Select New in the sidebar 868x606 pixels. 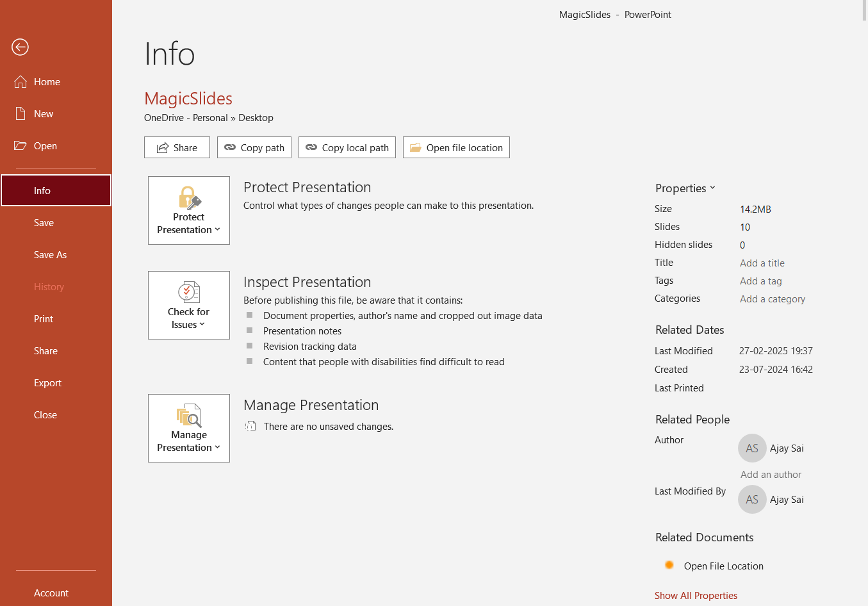[x=56, y=113]
